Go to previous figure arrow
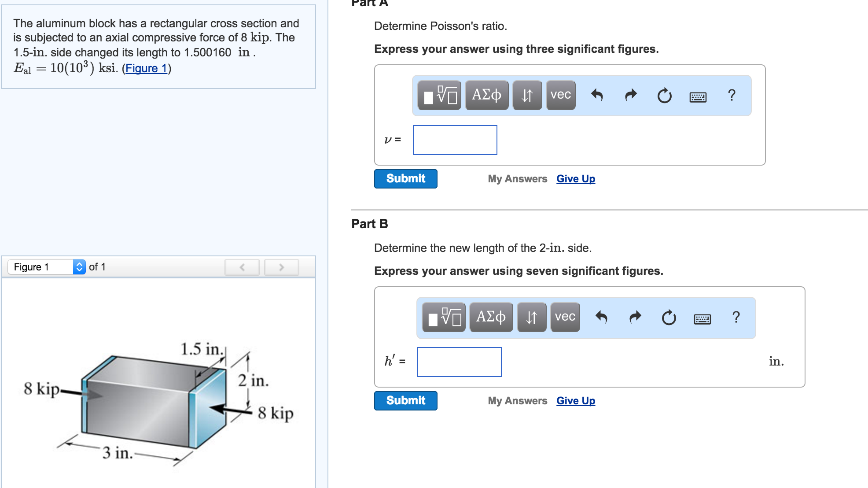The width and height of the screenshot is (868, 488). pyautogui.click(x=242, y=267)
